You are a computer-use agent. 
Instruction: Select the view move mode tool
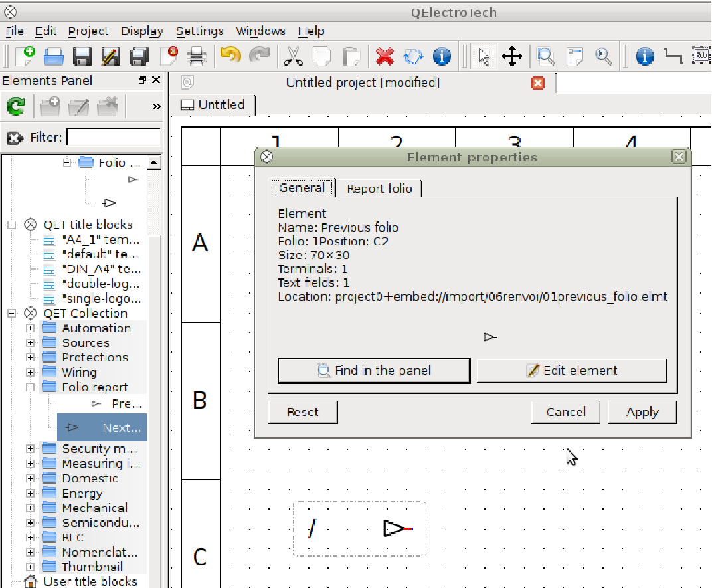(511, 56)
